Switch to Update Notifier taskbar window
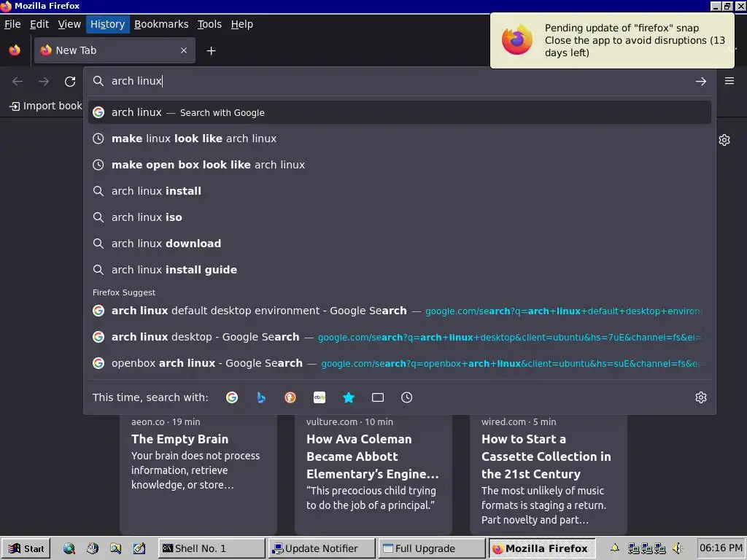747x560 pixels. click(x=322, y=548)
